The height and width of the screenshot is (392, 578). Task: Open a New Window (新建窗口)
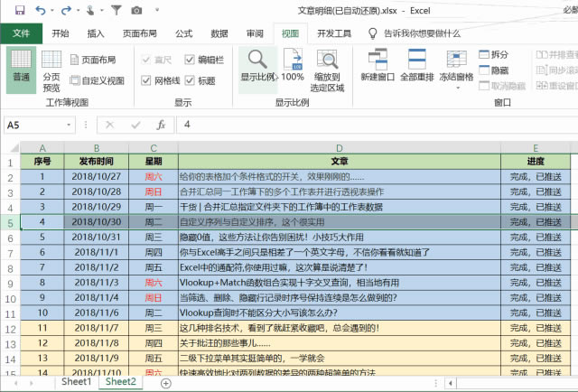378,66
